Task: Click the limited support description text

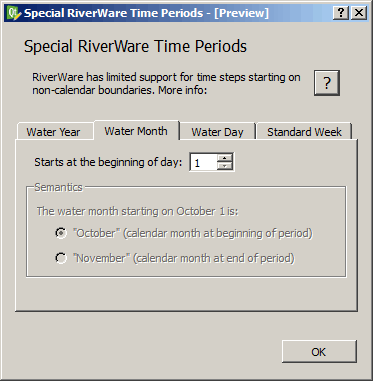Action: click(166, 84)
